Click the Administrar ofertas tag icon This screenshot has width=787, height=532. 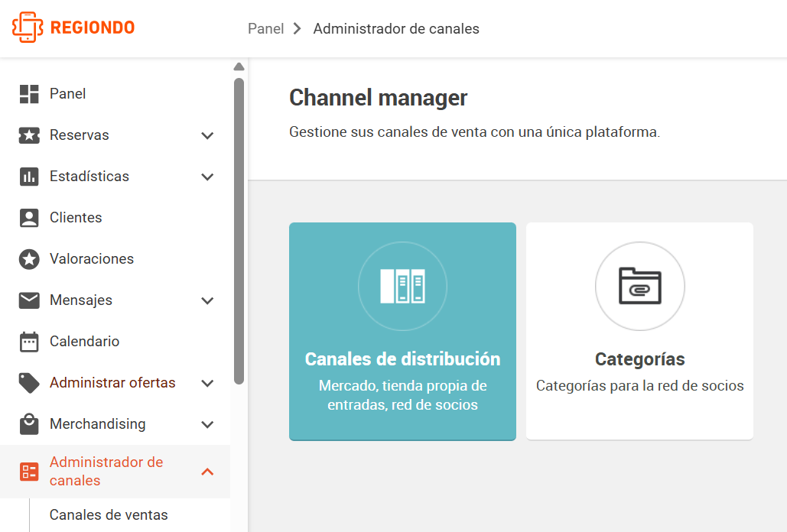tap(29, 383)
